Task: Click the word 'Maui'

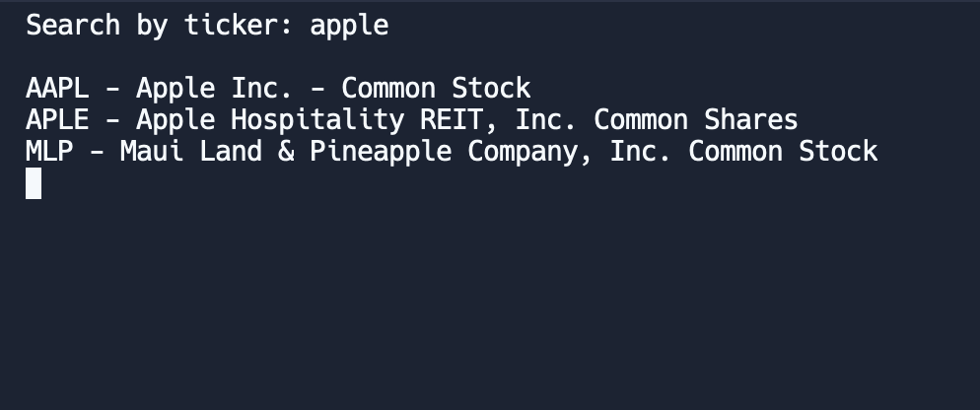Action: coord(152,151)
